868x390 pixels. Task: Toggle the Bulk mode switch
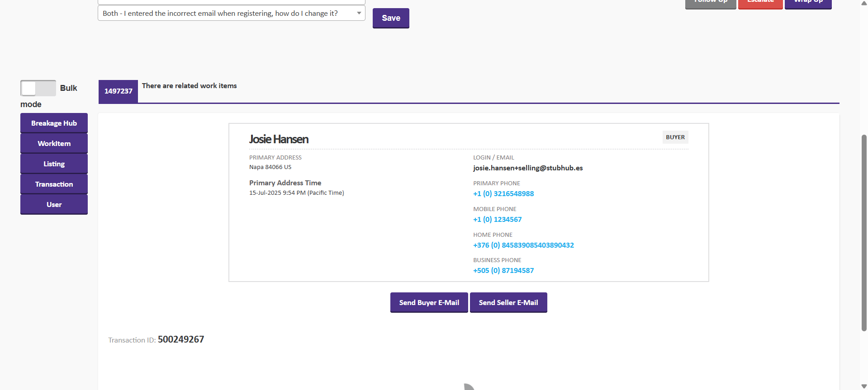pos(38,88)
